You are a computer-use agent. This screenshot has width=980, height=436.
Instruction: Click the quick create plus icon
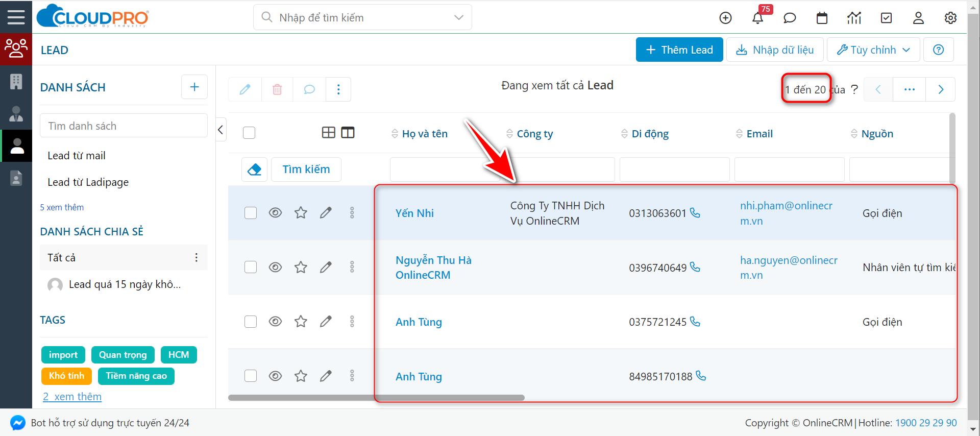click(x=725, y=18)
